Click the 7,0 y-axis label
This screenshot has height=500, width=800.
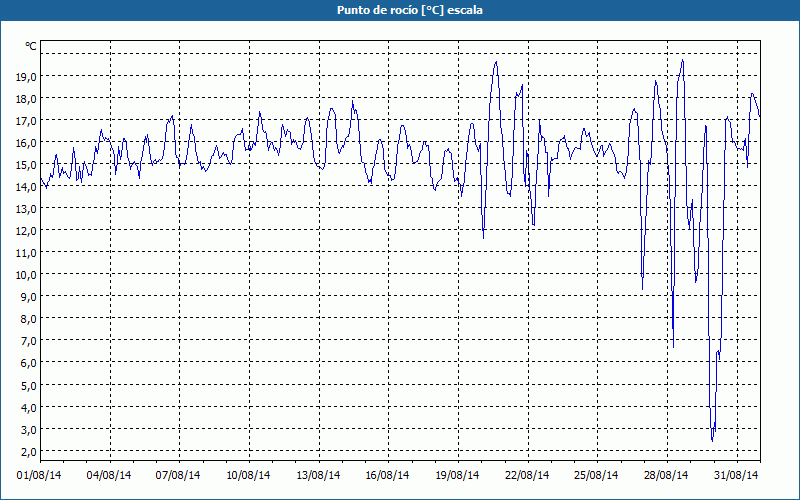28,341
